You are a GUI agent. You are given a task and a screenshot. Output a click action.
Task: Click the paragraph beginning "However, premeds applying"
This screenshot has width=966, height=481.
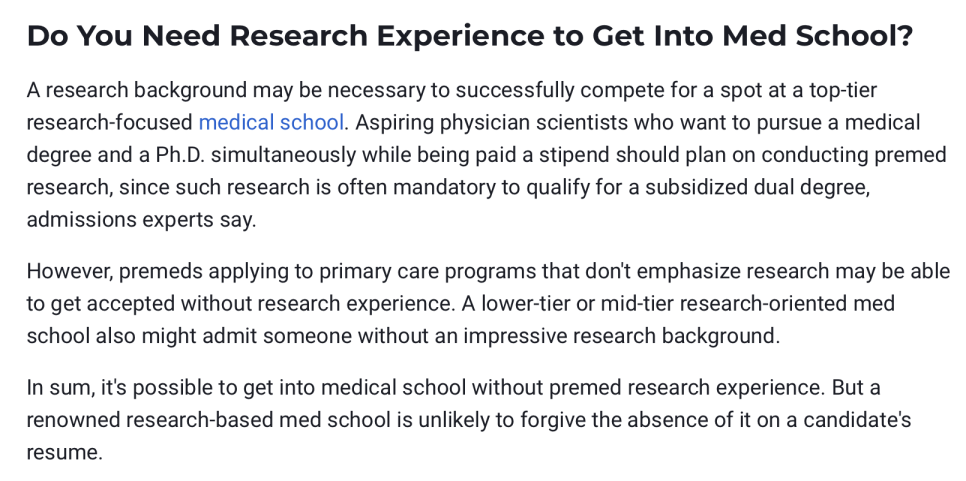(x=489, y=304)
